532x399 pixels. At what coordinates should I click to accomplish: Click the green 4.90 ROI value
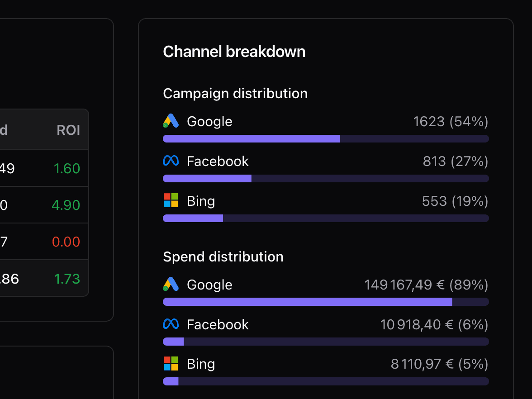pyautogui.click(x=66, y=204)
